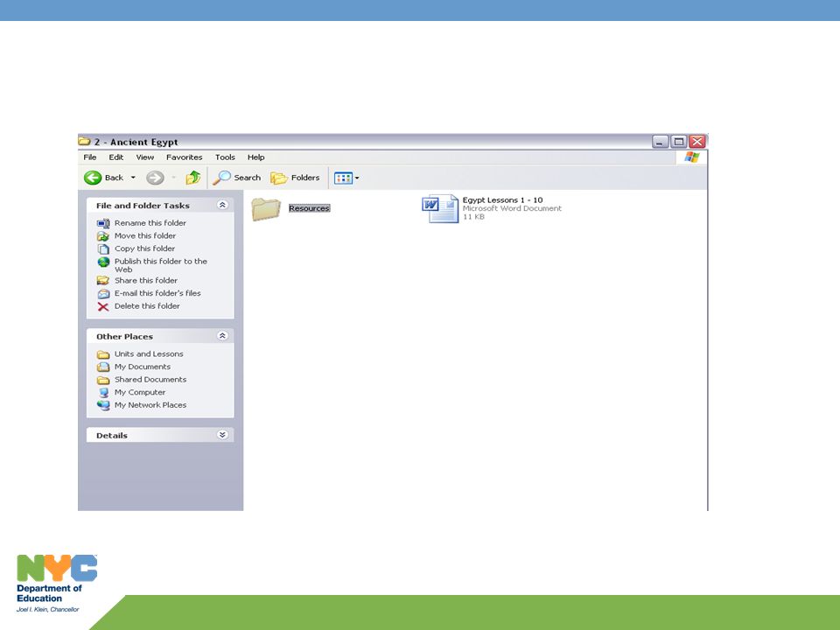Click the Copy this folder icon

point(103,249)
